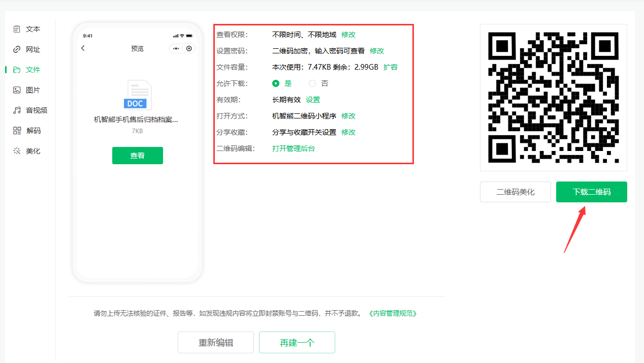Click 修改 next to 打开方式

[348, 116]
